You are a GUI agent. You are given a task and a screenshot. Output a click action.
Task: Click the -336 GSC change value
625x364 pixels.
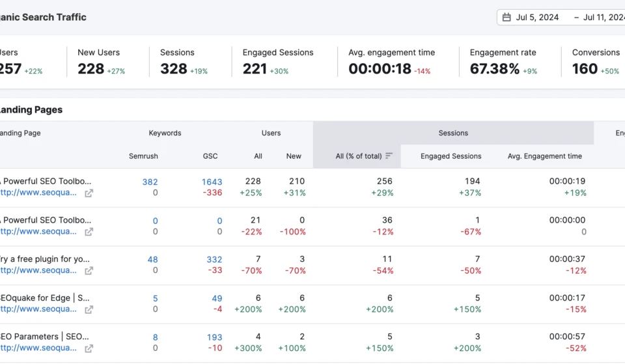point(212,193)
